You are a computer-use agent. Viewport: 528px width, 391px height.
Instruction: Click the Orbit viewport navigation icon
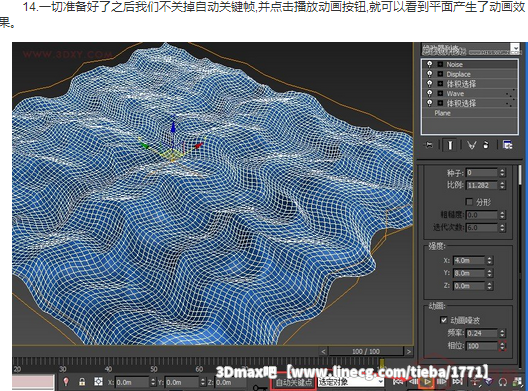click(503, 382)
